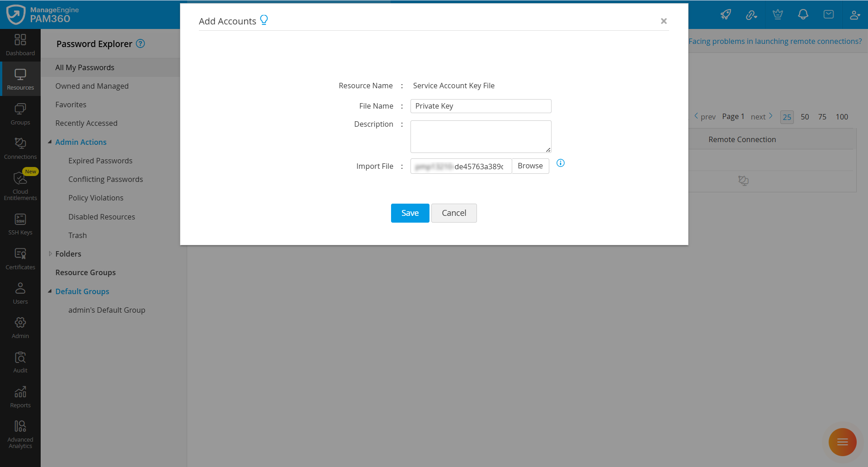Click the rocket quick-start icon

coord(726,14)
